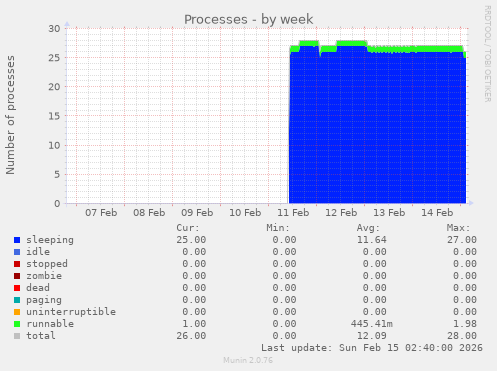Image resolution: width=497 pixels, height=371 pixels.
Task: Click total current value 26.00
Action: point(191,336)
